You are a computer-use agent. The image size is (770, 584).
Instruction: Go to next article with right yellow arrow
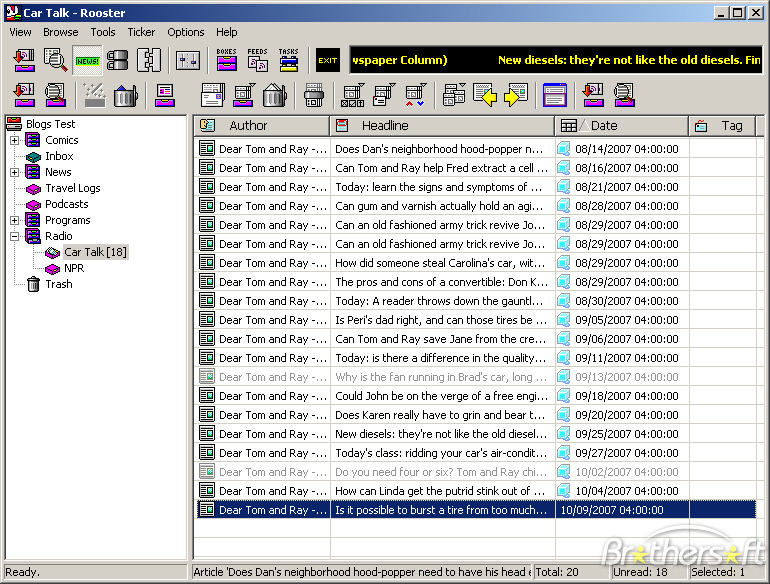click(x=516, y=95)
